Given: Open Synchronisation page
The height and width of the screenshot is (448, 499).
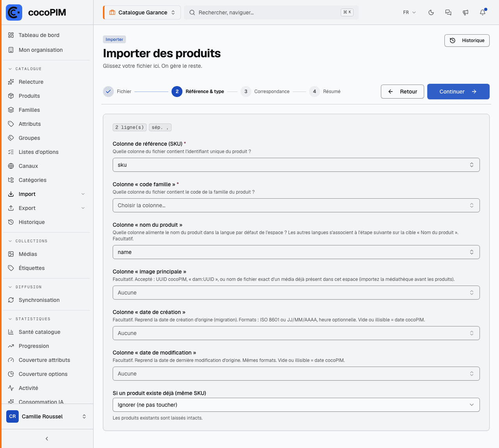Looking at the screenshot, I should 47,300.
